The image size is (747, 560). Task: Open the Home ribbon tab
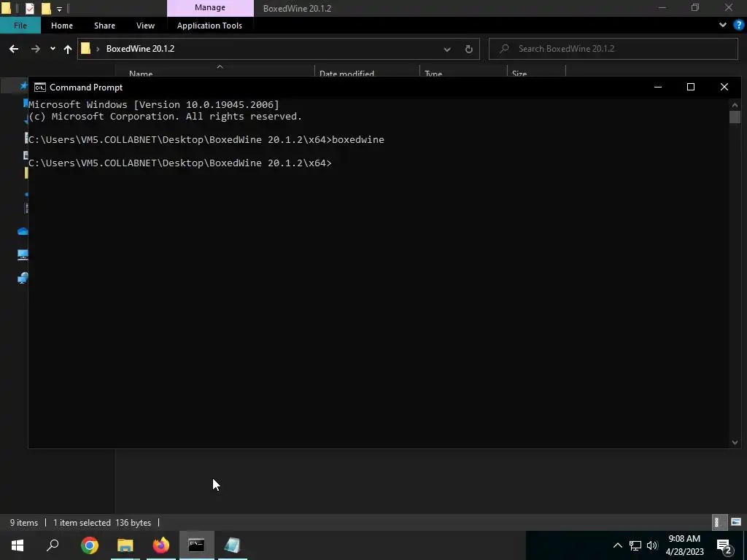62,26
